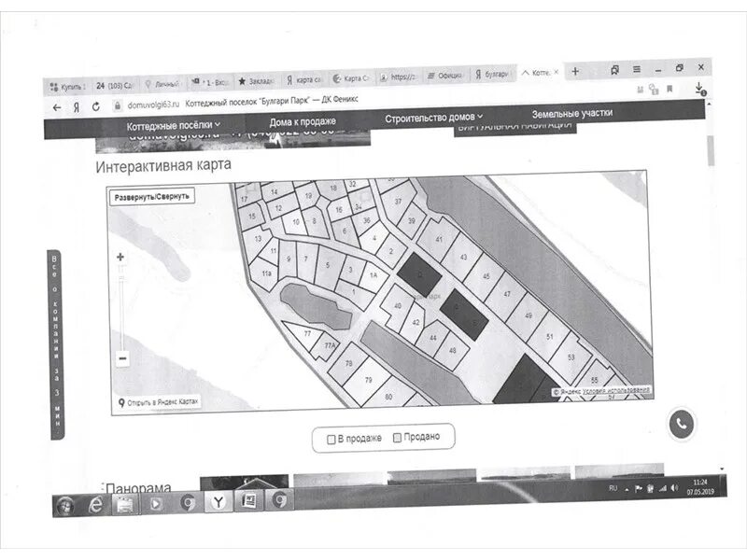This screenshot has height=560, width=747.
Task: Zoom in the map with the plus button
Action: pos(120,258)
